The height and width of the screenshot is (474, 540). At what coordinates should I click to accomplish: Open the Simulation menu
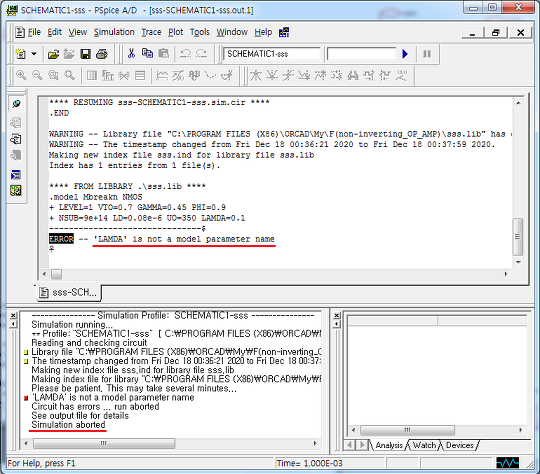click(x=114, y=32)
